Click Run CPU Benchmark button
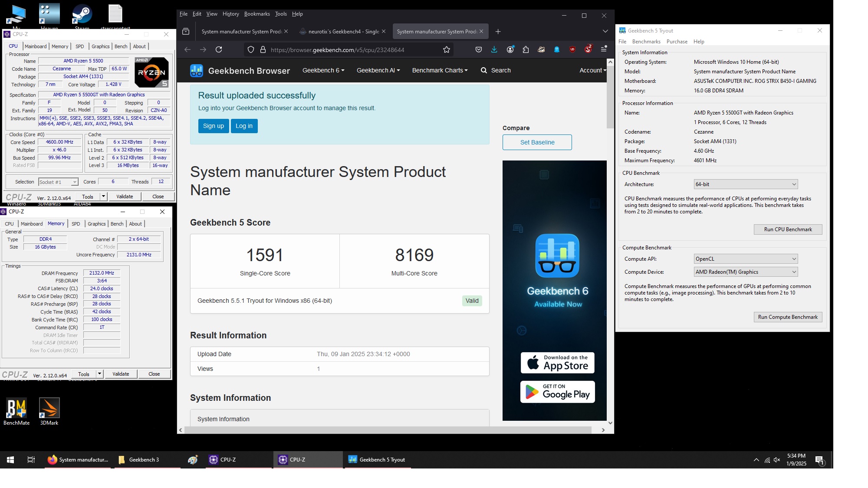Image resolution: width=868 pixels, height=488 pixels. click(788, 229)
